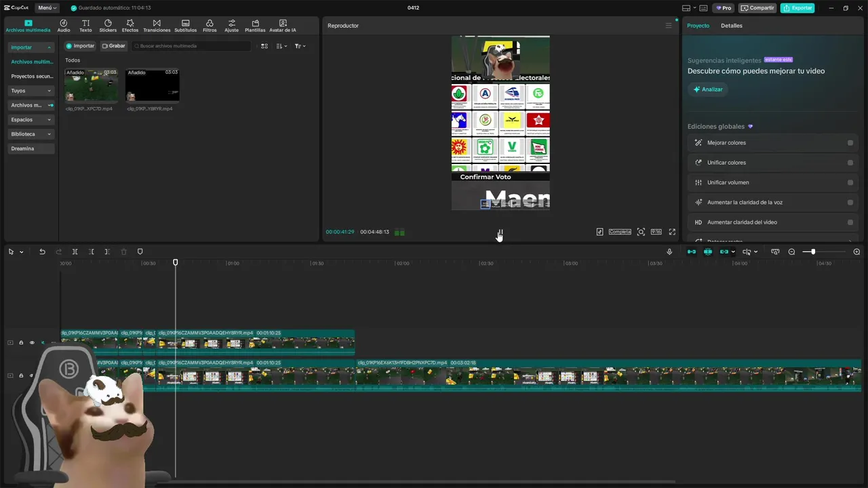Hide the upper video track with eye icon
This screenshot has height=488, width=868.
click(31, 343)
